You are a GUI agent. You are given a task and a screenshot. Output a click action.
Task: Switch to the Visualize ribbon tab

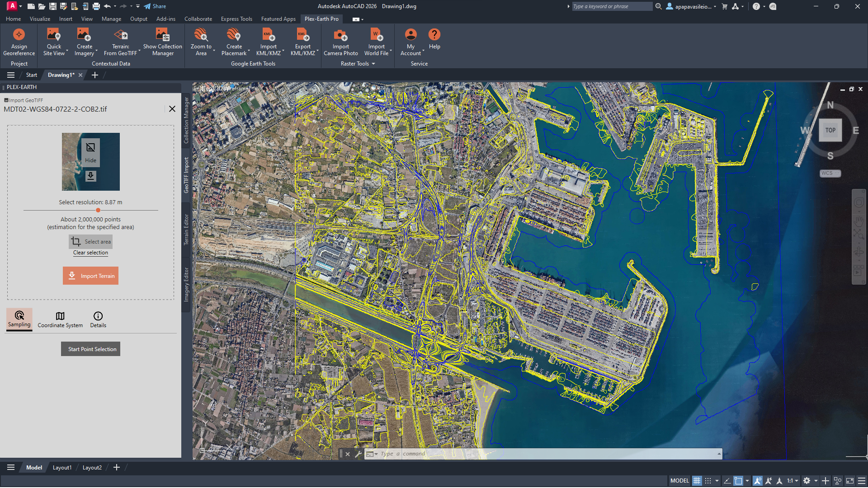pyautogui.click(x=40, y=19)
